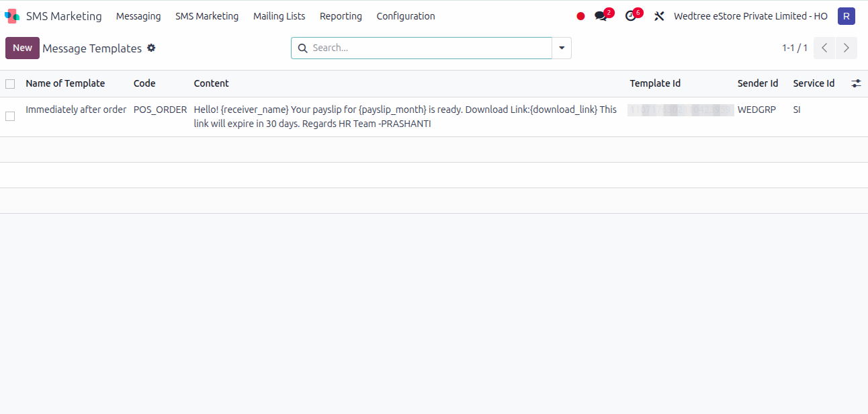Click the red recording status dot

[x=580, y=16]
